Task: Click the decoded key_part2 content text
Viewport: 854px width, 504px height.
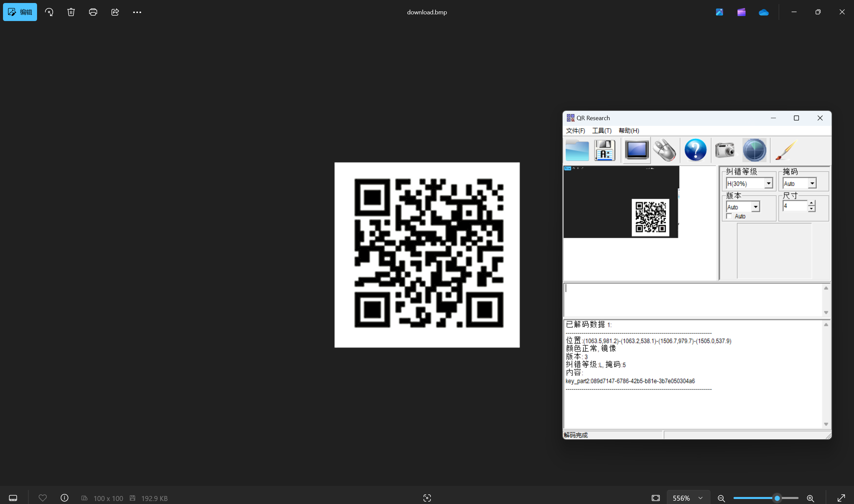Action: pos(630,381)
